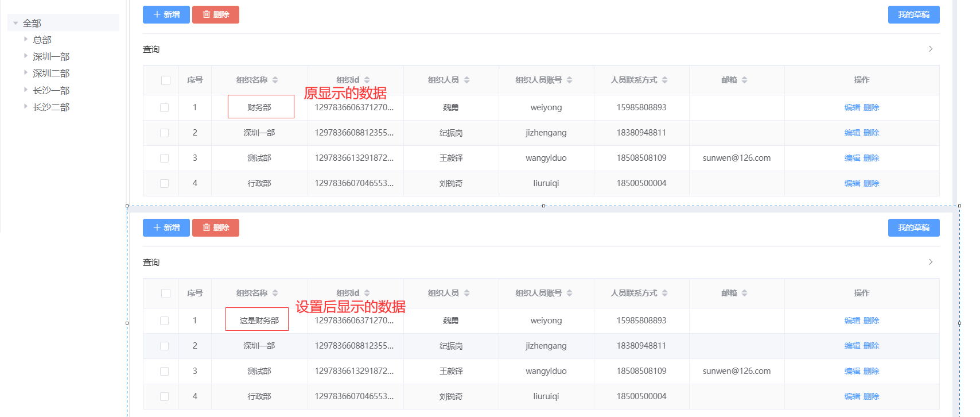Expand the 总部 tree node arrow
Viewport: 980px width, 417px height.
click(26, 40)
